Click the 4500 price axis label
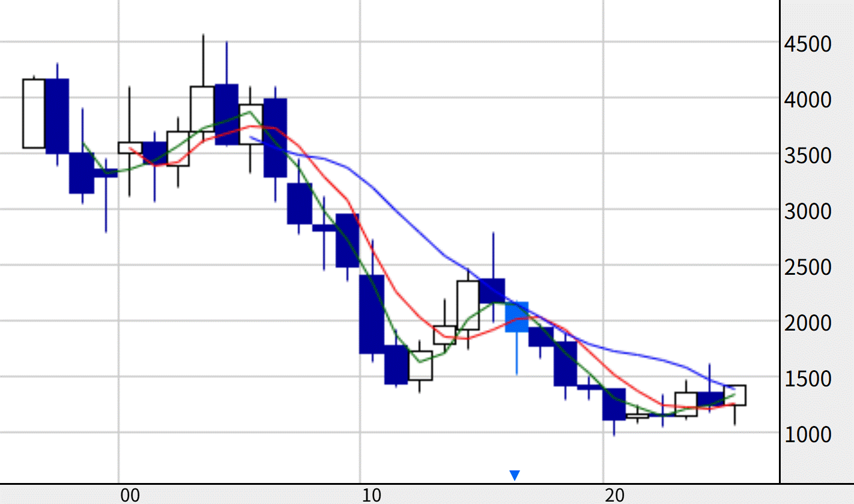 808,44
